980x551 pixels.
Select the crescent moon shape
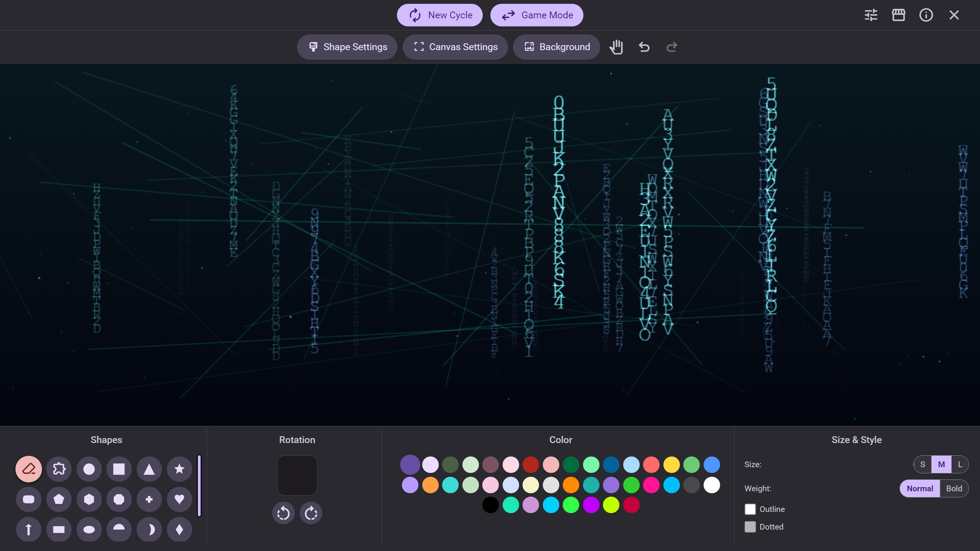click(x=149, y=529)
